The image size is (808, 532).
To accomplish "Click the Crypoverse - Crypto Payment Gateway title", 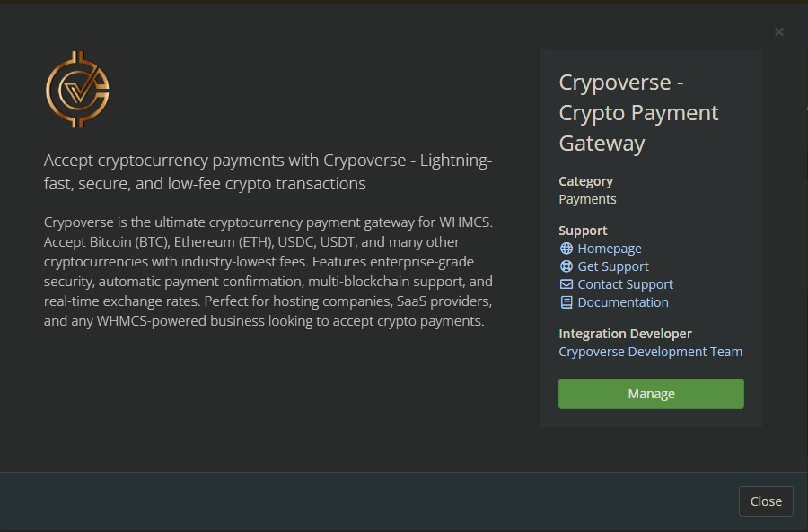I will pos(639,113).
